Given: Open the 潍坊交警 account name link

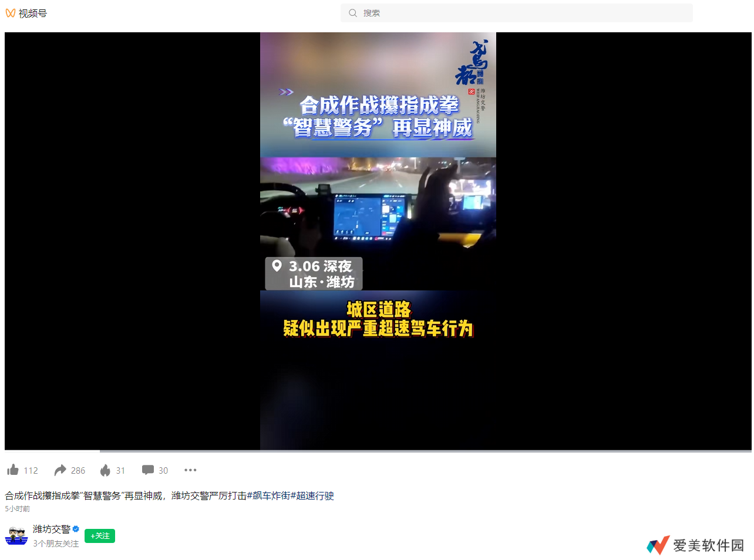Looking at the screenshot, I should click(x=51, y=529).
